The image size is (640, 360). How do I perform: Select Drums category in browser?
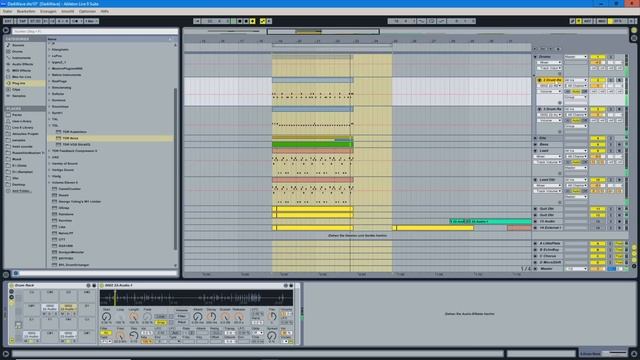[x=18, y=51]
